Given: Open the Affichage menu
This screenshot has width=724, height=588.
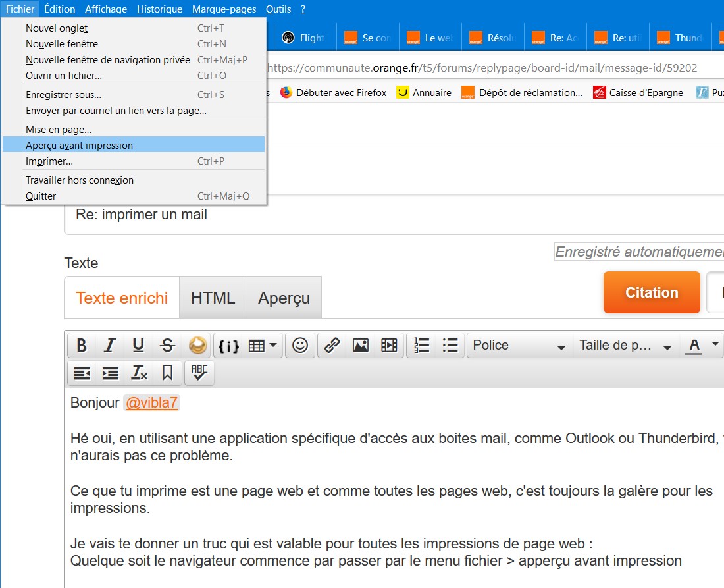Looking at the screenshot, I should 106,9.
